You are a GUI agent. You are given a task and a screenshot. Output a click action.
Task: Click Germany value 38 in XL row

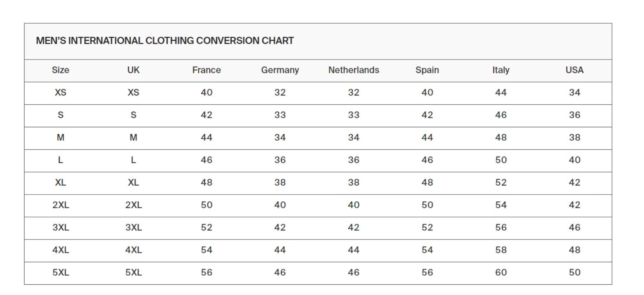pyautogui.click(x=280, y=183)
